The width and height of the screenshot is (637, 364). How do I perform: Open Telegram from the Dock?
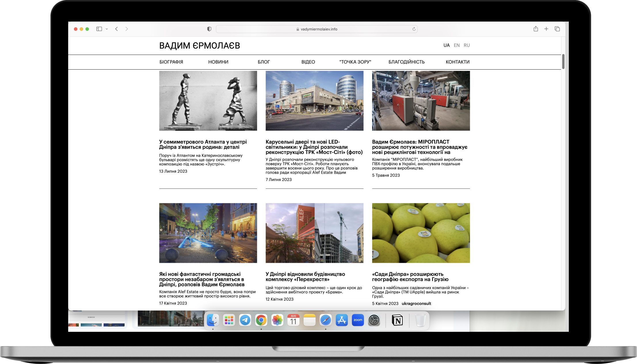click(245, 320)
